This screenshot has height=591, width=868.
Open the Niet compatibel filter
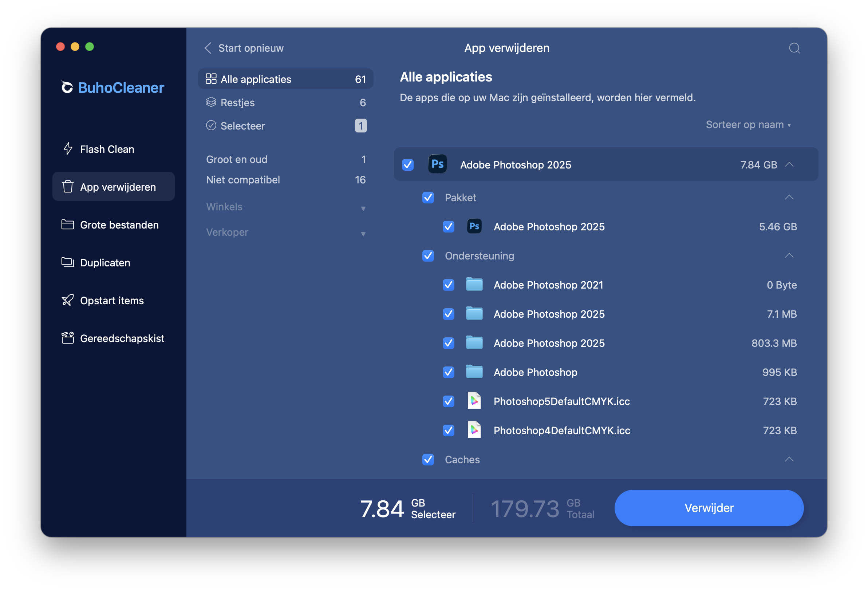pyautogui.click(x=285, y=180)
